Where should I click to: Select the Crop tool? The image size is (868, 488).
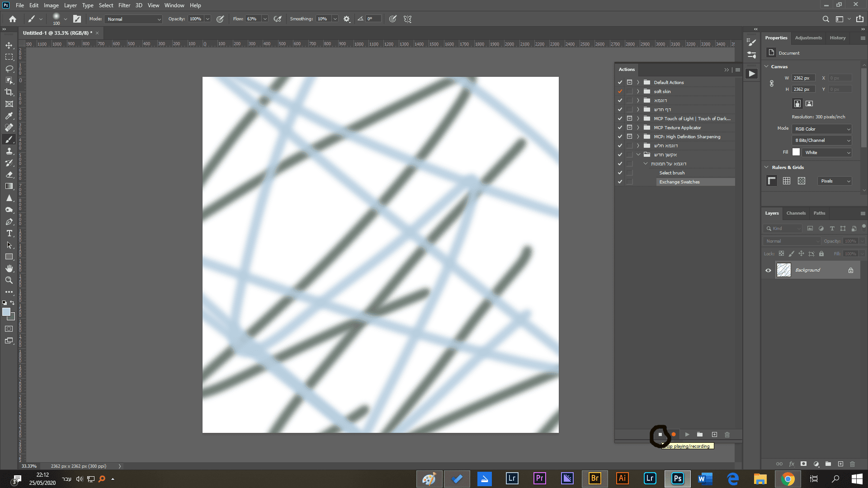pyautogui.click(x=9, y=92)
